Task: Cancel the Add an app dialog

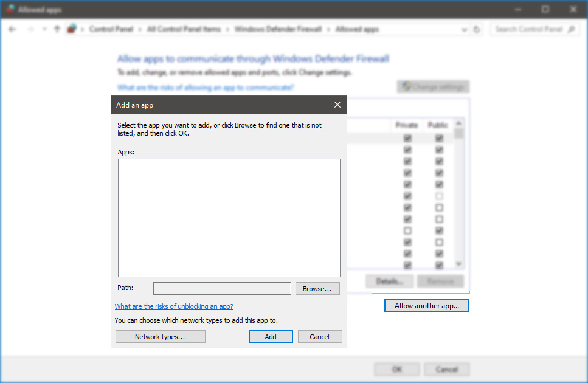Action: 319,337
